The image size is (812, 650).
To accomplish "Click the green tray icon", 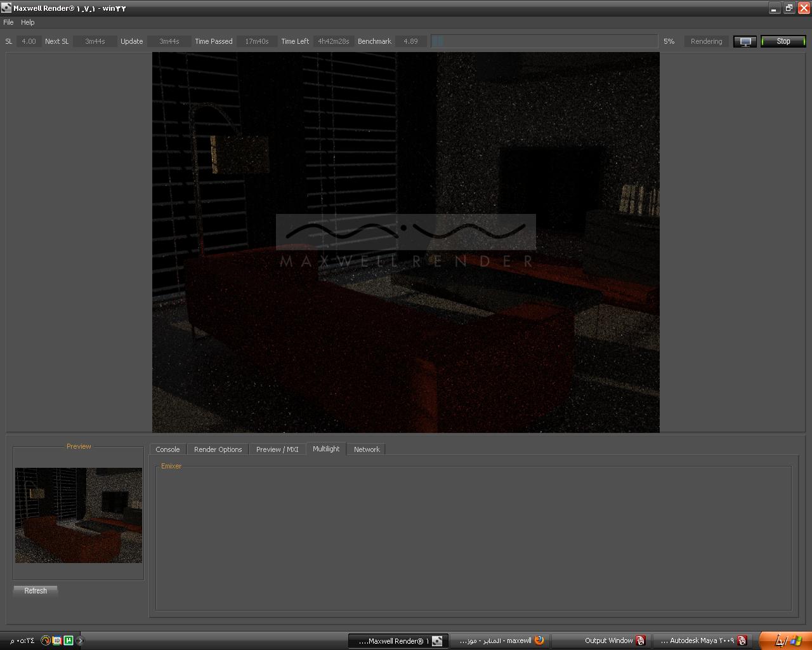I will 69,640.
